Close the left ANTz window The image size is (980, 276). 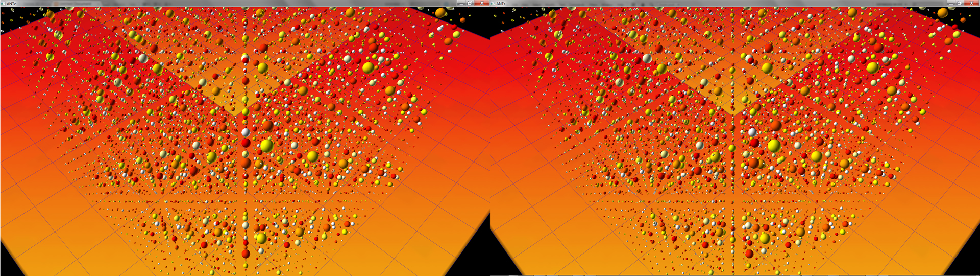click(x=481, y=3)
